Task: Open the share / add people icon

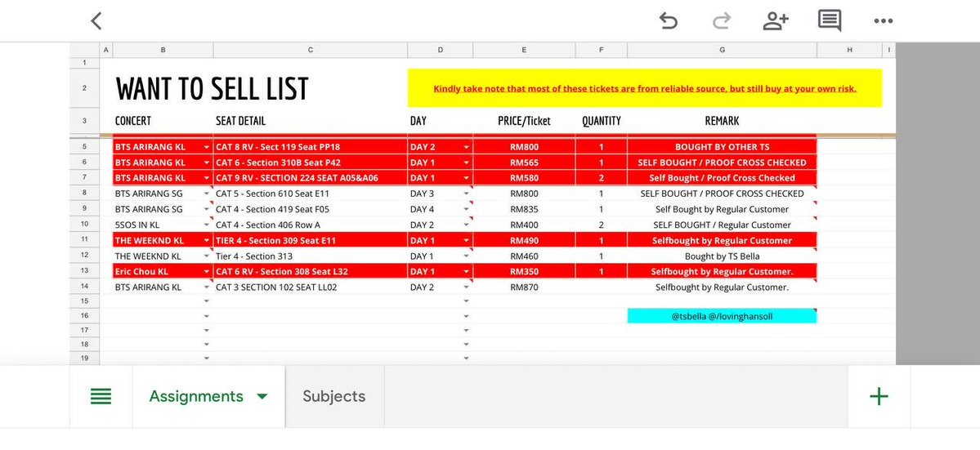Action: 776,20
